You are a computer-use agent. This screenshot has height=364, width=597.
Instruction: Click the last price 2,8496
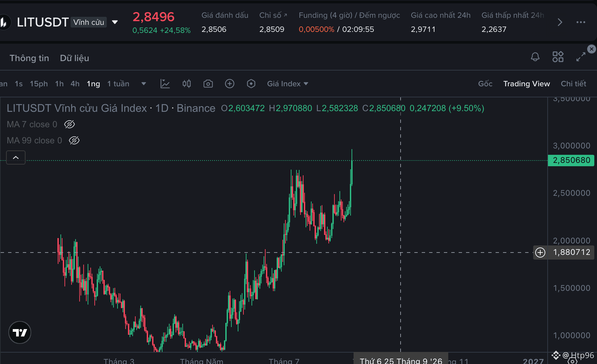point(153,17)
